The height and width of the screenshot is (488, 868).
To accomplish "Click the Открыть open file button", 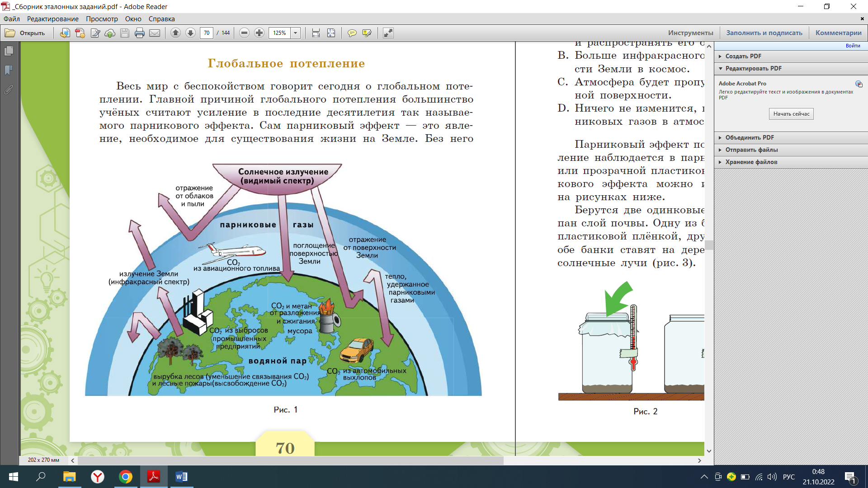I will pos(25,33).
